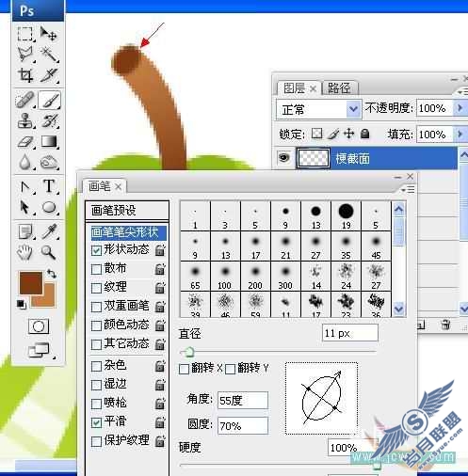Lock transparent pixels in Layers panel
This screenshot has width=468, height=476.
[x=317, y=134]
